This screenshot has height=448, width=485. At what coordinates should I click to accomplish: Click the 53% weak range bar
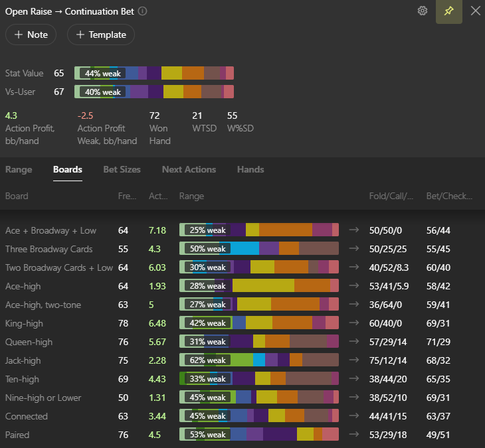(x=259, y=435)
